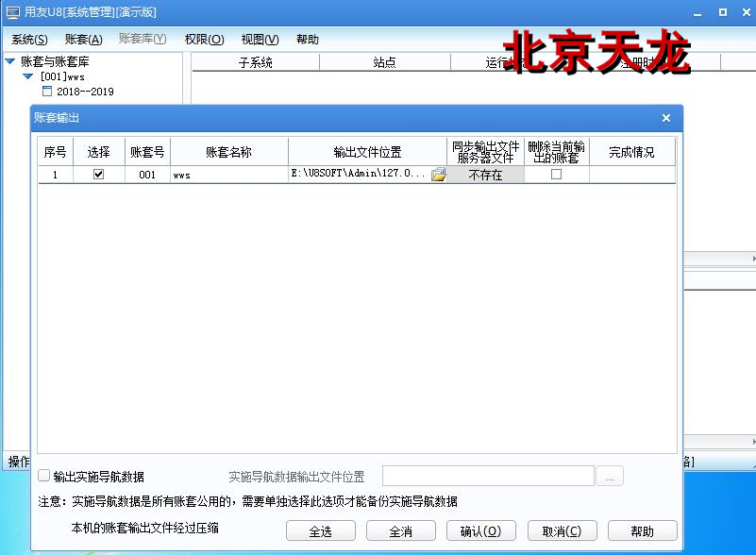Click the 不存在 sync status cell
Image resolution: width=756 pixels, height=555 pixels.
click(x=485, y=175)
